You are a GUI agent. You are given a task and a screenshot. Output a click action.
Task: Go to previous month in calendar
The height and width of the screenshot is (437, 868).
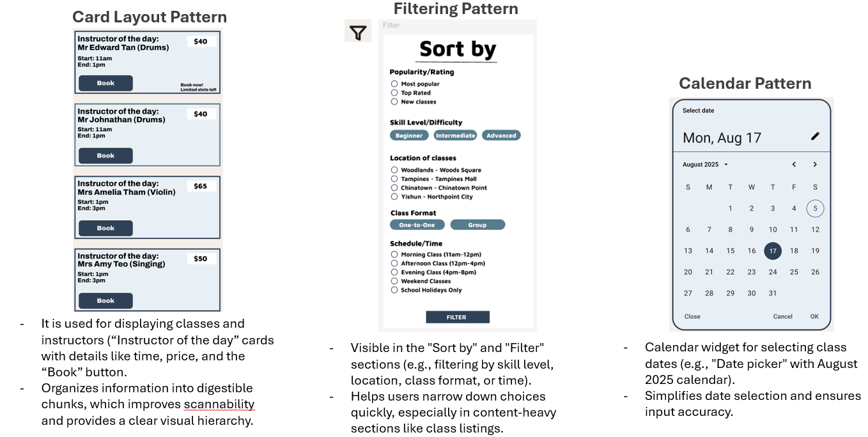794,165
